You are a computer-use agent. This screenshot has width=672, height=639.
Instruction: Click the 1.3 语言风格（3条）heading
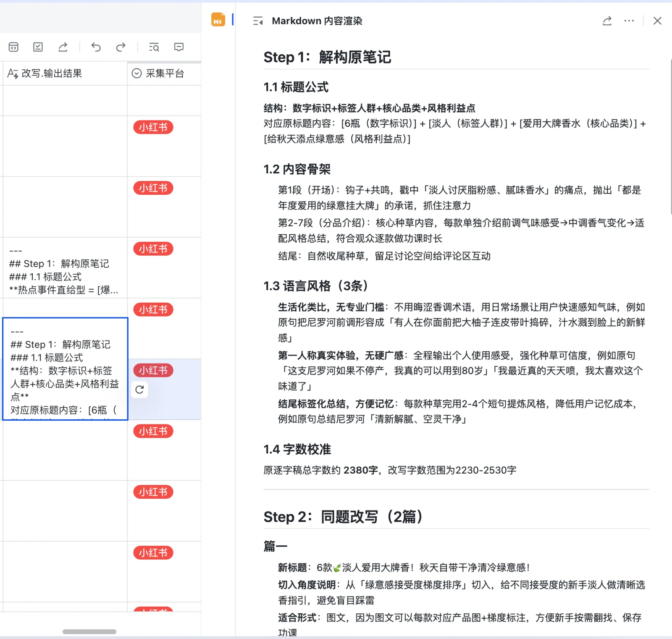click(316, 286)
